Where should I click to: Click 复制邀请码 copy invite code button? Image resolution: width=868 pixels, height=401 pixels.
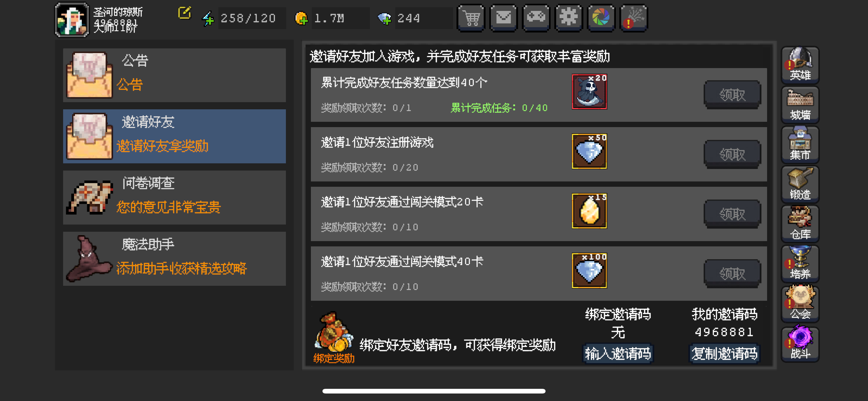coord(725,354)
